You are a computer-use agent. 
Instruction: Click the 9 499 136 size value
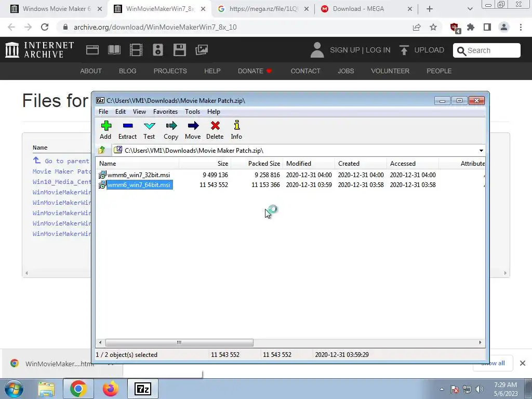(215, 175)
